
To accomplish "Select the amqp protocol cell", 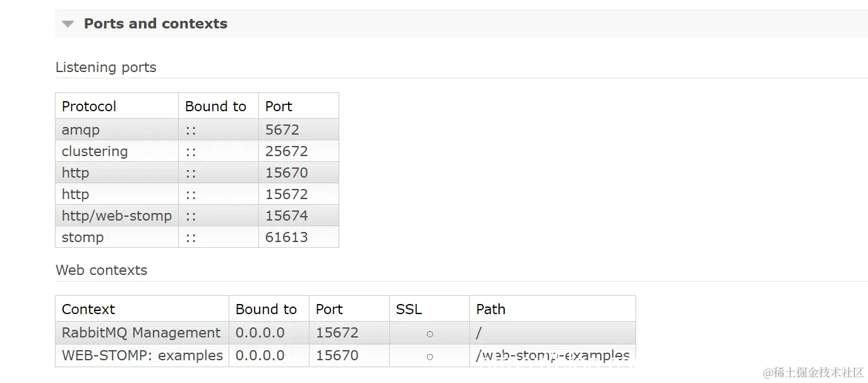I will pyautogui.click(x=117, y=130).
